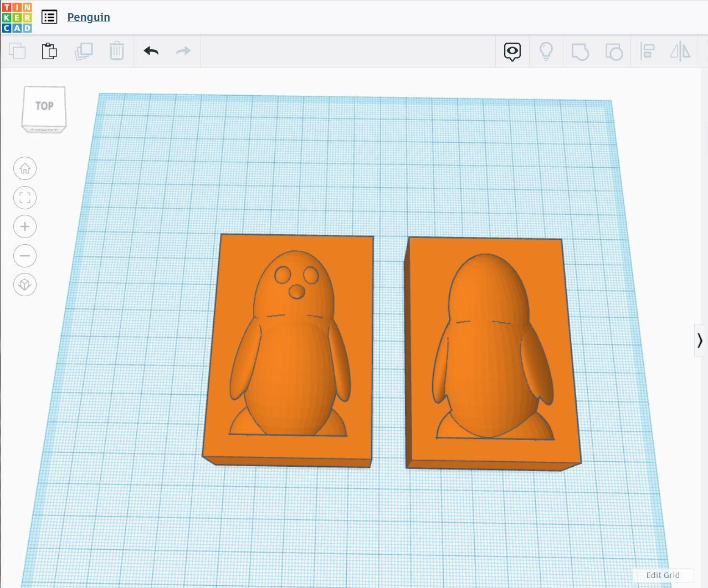Ungroup shapes with the ungroup icon

614,51
